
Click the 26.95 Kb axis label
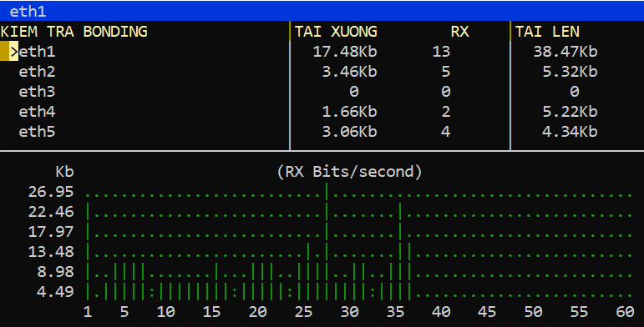51,192
